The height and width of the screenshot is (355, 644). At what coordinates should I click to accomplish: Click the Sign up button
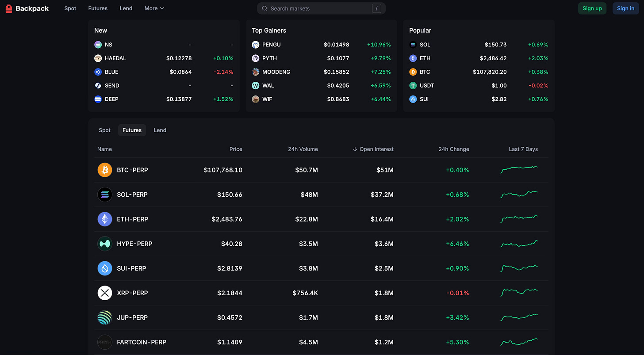[592, 8]
